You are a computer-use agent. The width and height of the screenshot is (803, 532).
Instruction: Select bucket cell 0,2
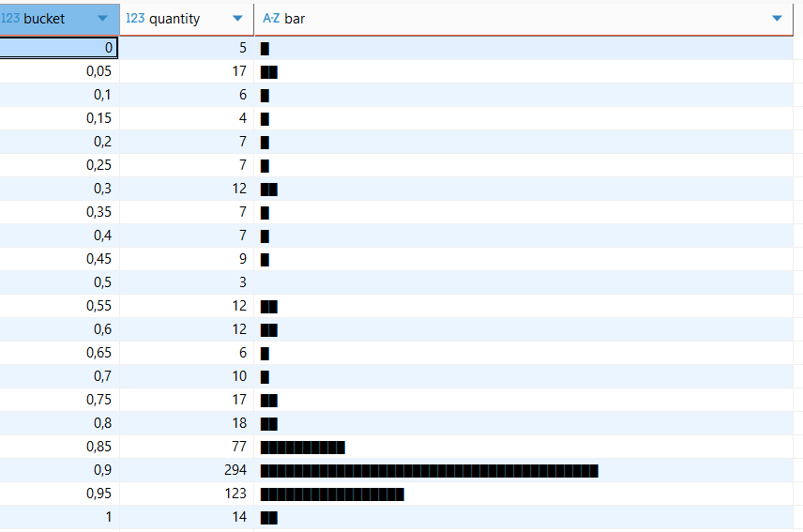(59, 142)
